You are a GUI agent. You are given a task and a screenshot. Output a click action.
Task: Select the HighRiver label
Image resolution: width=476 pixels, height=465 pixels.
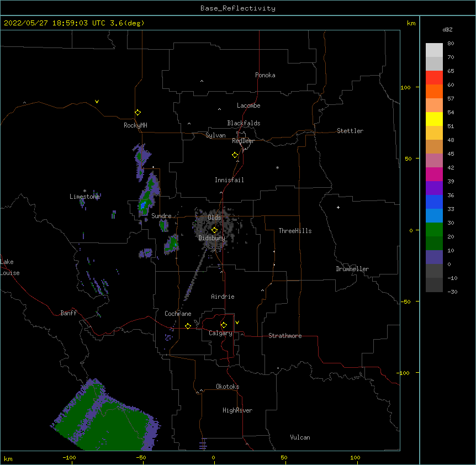[237, 410]
